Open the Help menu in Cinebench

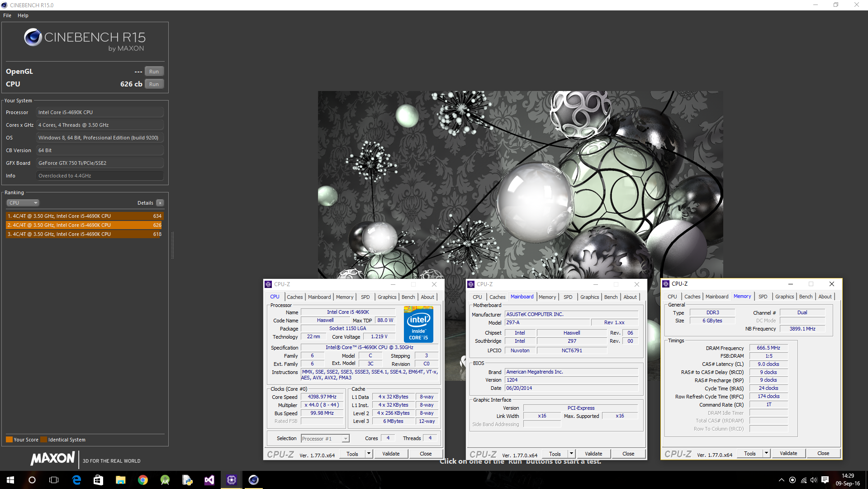(23, 15)
